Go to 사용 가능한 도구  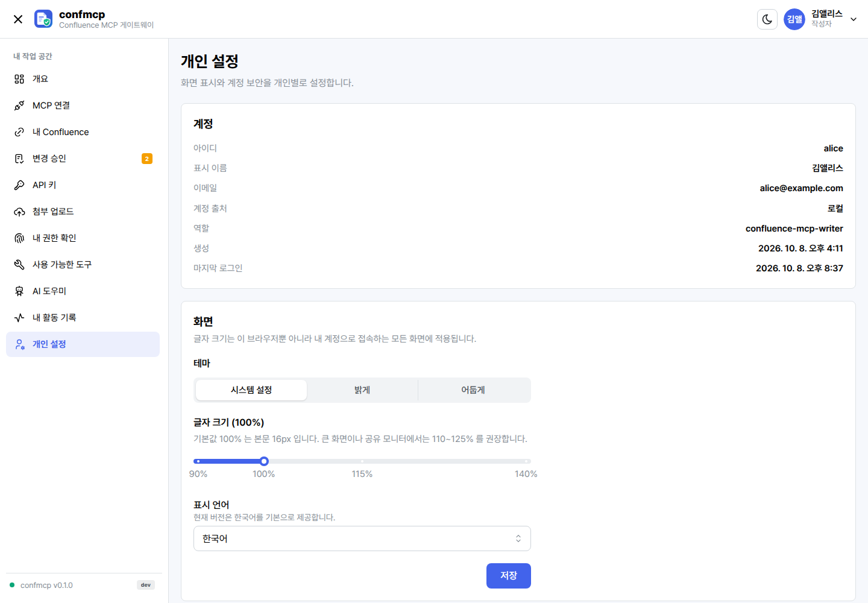[x=83, y=265]
